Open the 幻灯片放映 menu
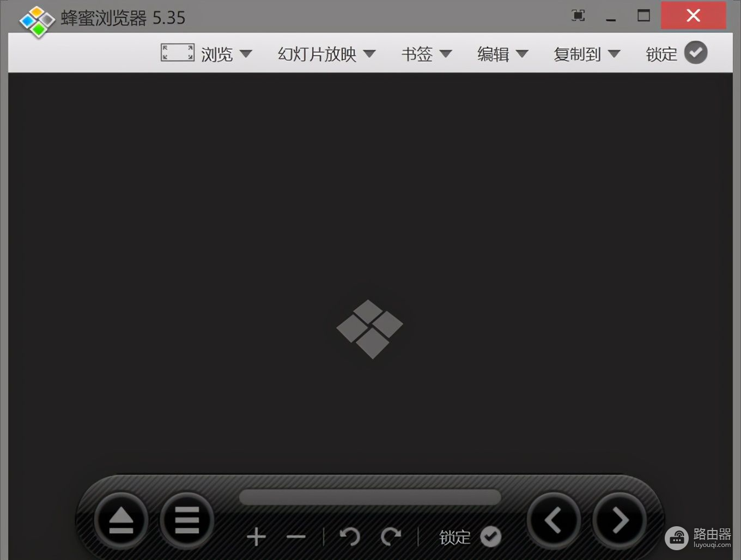741x560 pixels. pos(317,54)
